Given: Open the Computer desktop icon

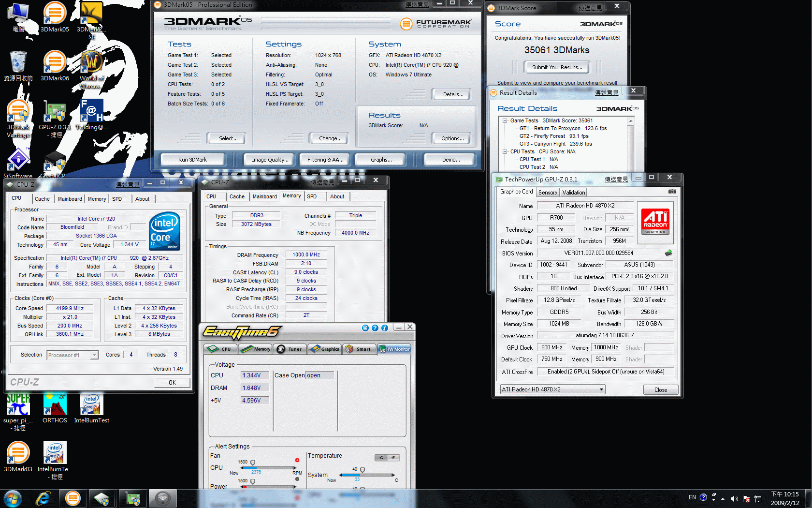Looking at the screenshot, I should pos(18,17).
